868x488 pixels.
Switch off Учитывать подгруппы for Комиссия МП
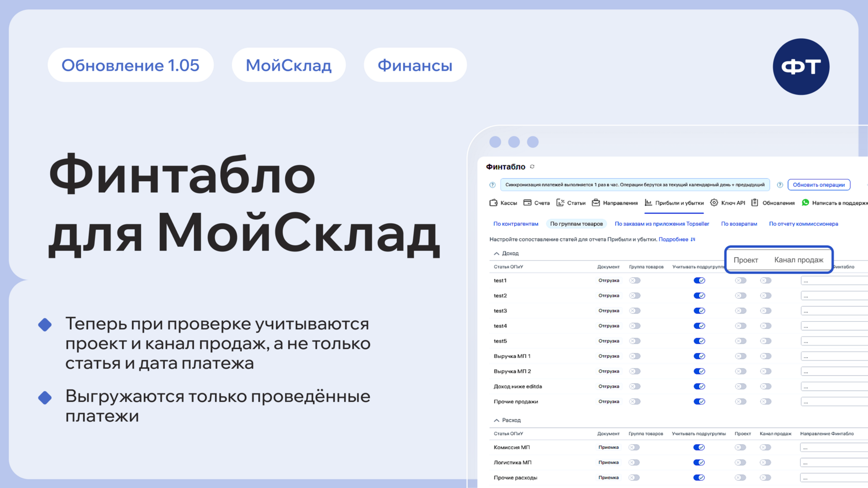click(700, 447)
